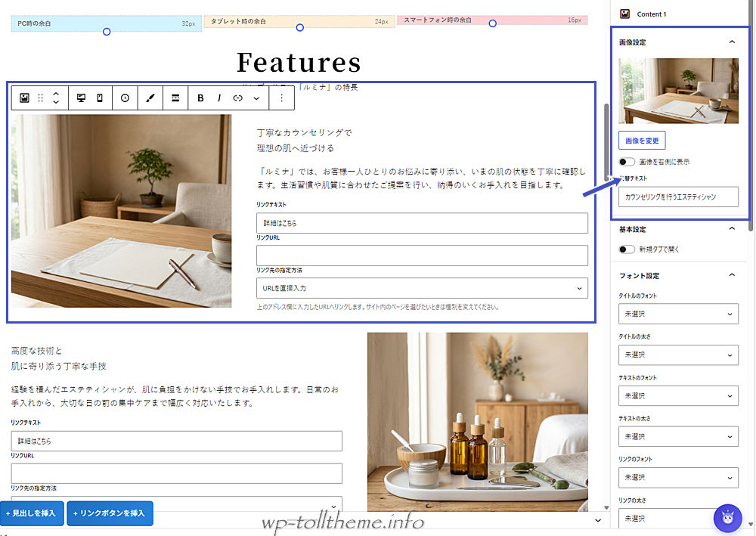Click the スマートフォン時の余白 spacing handle circle
Screen dimensions: 756x536
492,23
